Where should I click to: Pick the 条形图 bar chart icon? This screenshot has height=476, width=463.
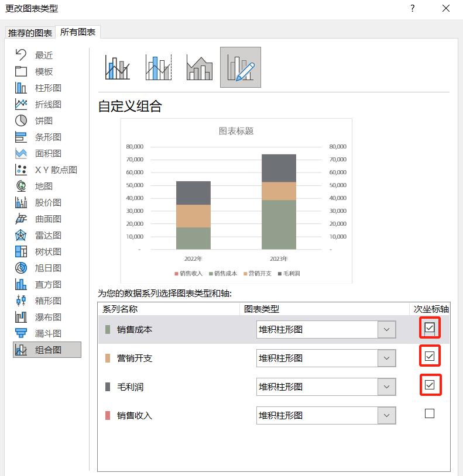21,137
